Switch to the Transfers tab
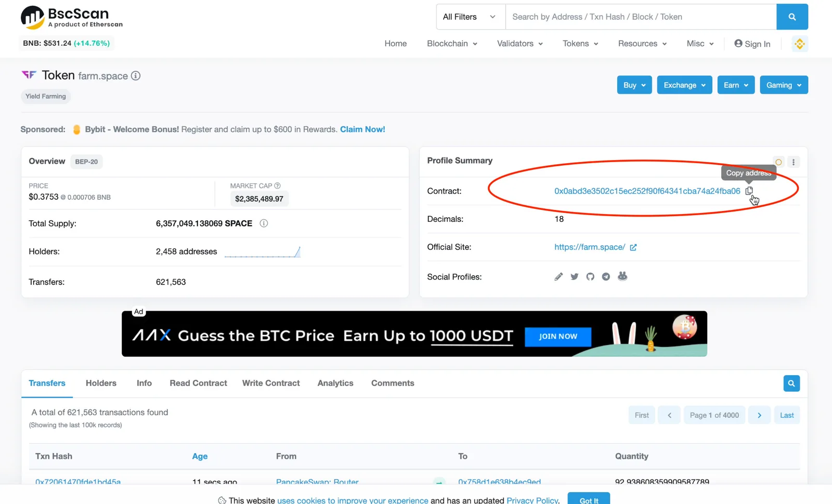This screenshot has height=504, width=832. 47,383
